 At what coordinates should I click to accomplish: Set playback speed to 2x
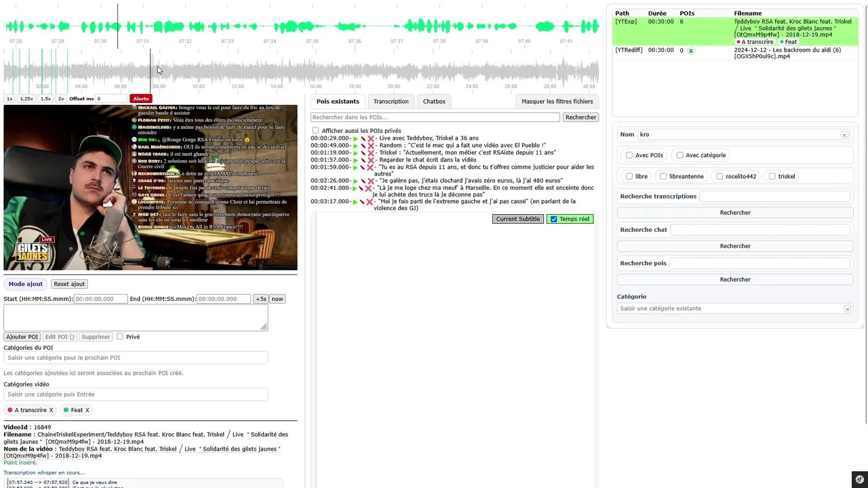[x=61, y=99]
